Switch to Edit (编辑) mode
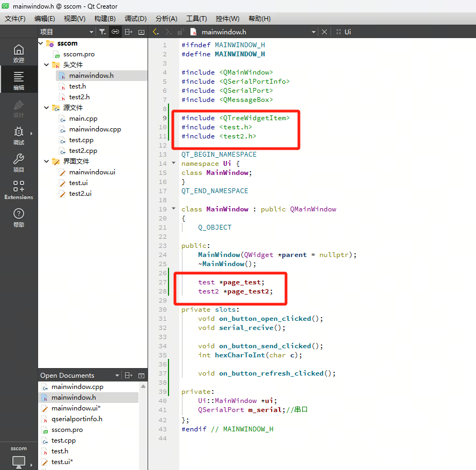 19,80
